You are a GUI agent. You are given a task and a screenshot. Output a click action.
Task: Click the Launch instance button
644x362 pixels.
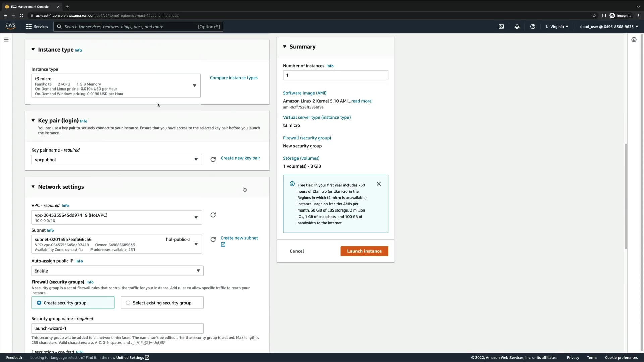click(364, 251)
